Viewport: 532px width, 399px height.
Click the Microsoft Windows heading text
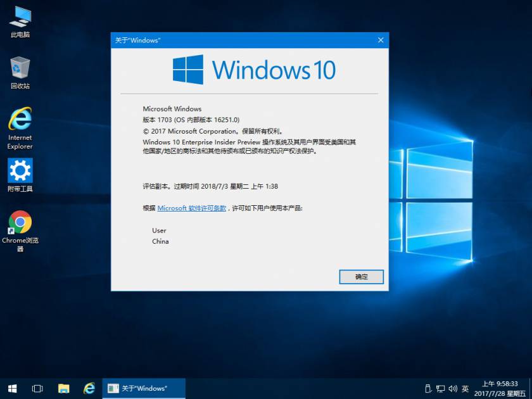point(172,109)
